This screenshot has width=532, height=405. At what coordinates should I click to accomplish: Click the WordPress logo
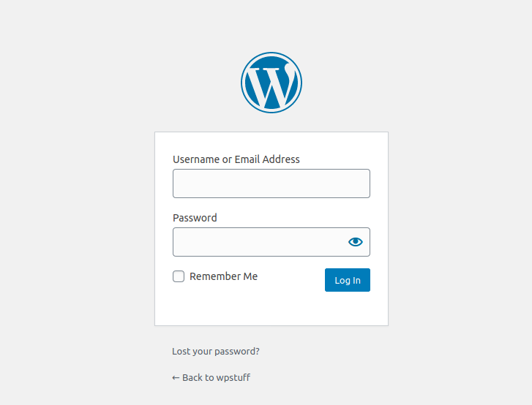[271, 83]
